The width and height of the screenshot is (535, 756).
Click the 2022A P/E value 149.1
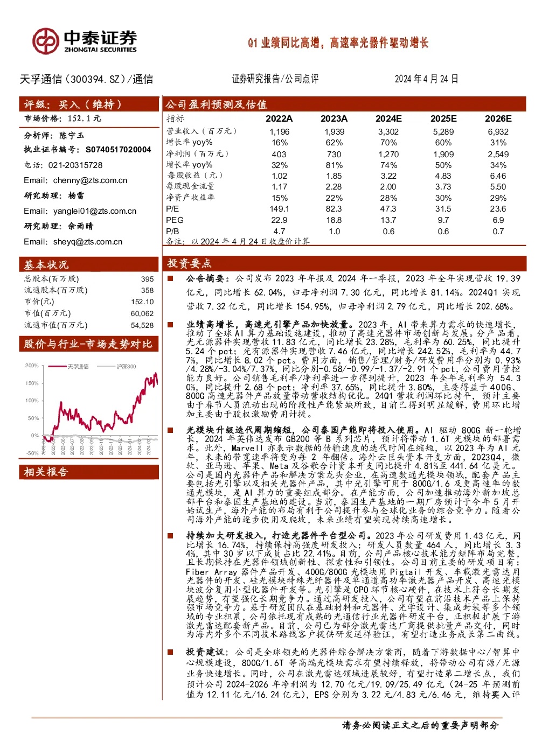[279, 209]
